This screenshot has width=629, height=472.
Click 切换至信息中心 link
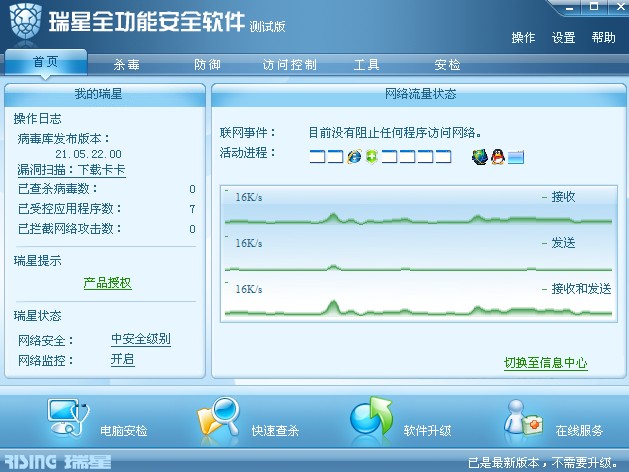pos(546,363)
